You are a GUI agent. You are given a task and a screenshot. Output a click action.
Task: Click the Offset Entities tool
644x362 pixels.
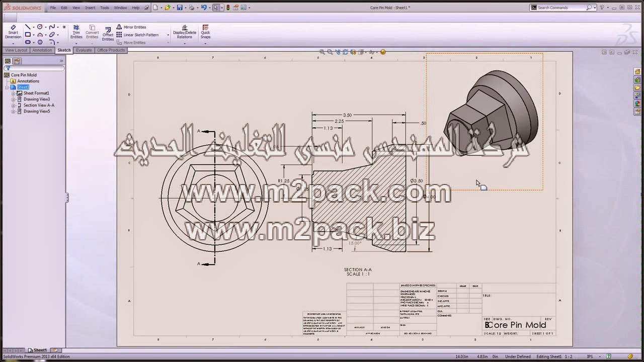(108, 33)
